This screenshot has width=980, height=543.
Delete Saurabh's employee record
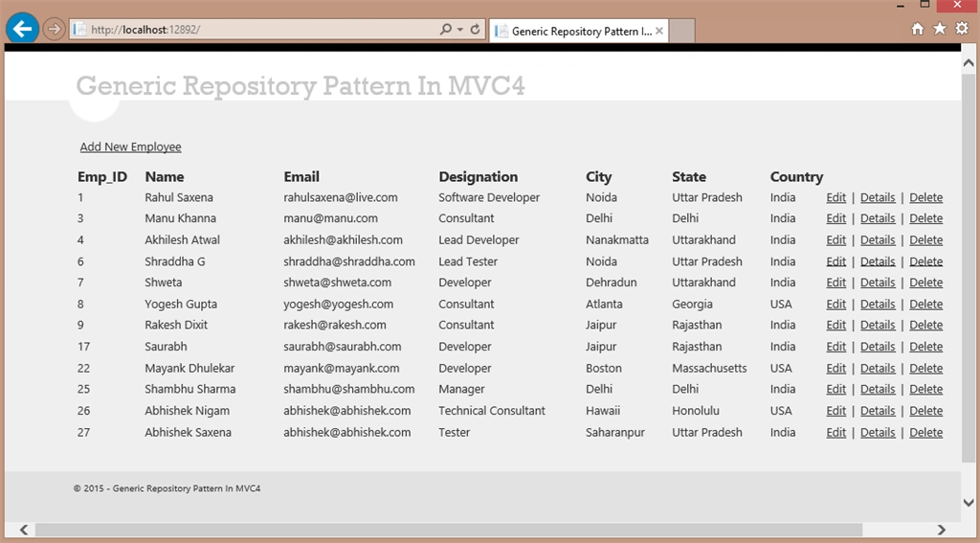pyautogui.click(x=925, y=348)
